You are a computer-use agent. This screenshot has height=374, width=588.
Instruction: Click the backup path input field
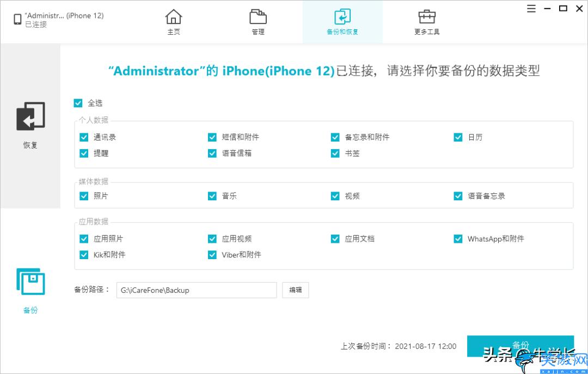pyautogui.click(x=197, y=290)
